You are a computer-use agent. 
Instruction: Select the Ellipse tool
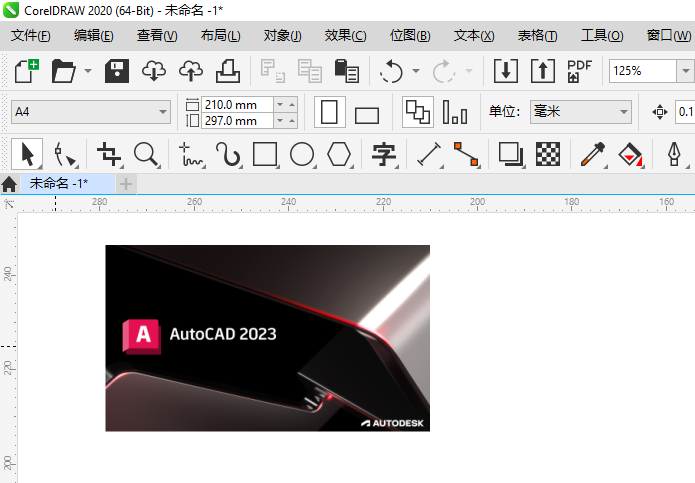(x=302, y=154)
